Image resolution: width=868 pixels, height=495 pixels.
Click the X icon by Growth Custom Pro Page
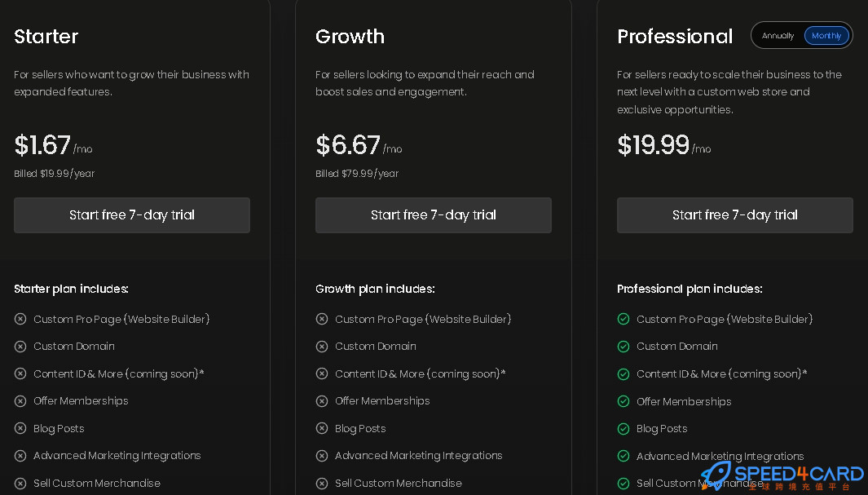322,319
